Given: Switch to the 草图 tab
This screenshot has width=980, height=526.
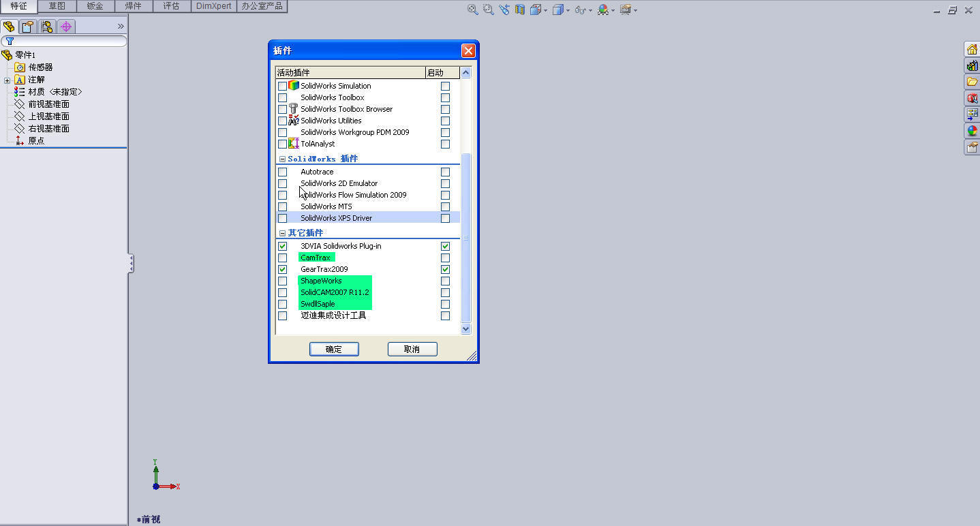Looking at the screenshot, I should pyautogui.click(x=57, y=6).
